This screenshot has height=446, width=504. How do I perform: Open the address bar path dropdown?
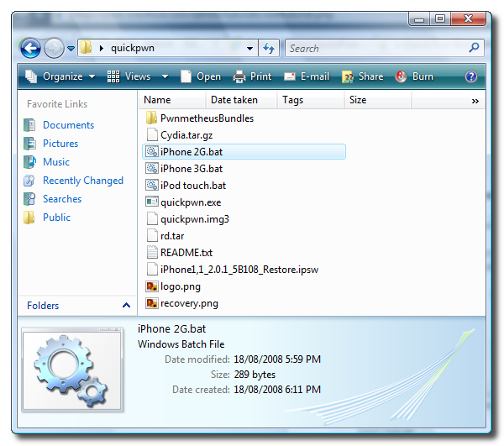coord(250,49)
